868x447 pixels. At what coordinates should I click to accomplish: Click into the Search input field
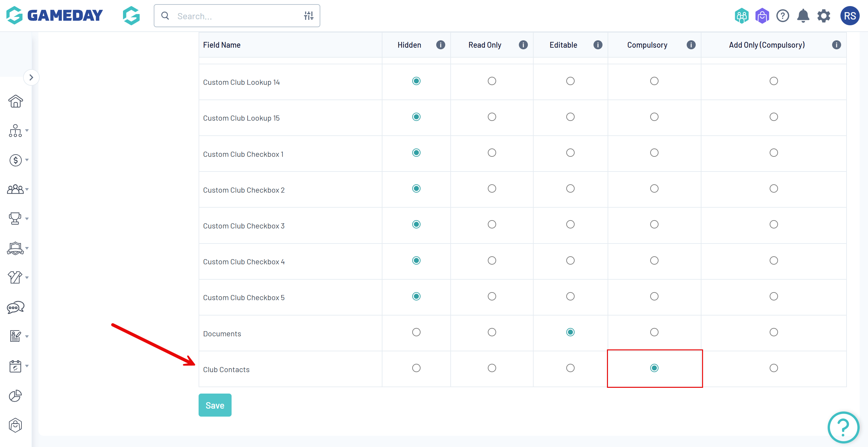click(236, 16)
